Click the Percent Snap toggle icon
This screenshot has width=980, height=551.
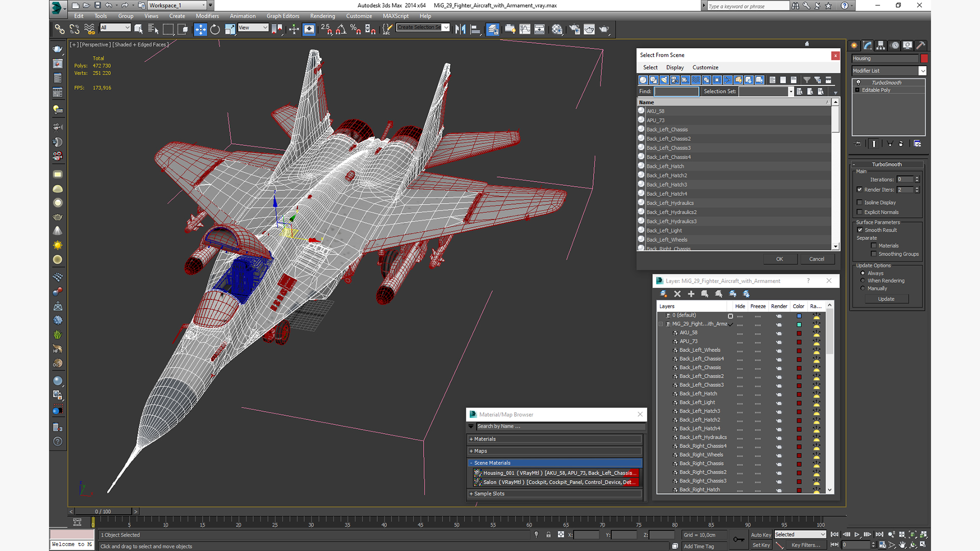coord(356,30)
